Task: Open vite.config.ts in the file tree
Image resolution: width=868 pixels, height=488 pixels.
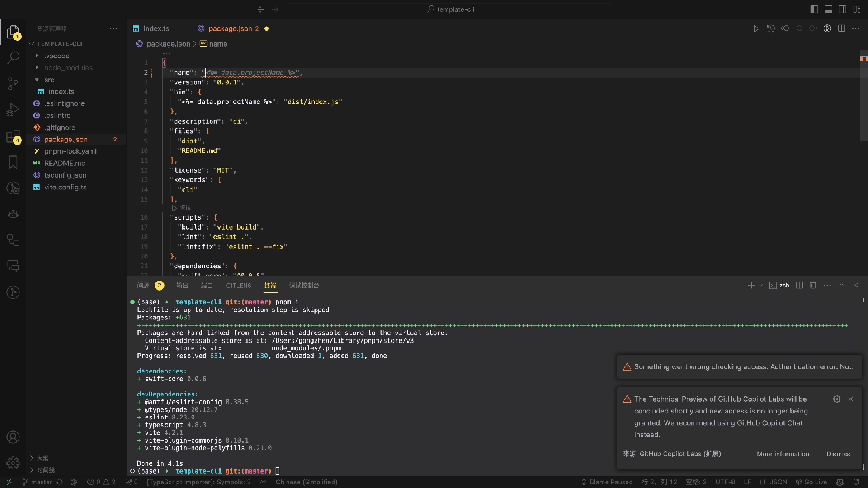Action: point(65,187)
